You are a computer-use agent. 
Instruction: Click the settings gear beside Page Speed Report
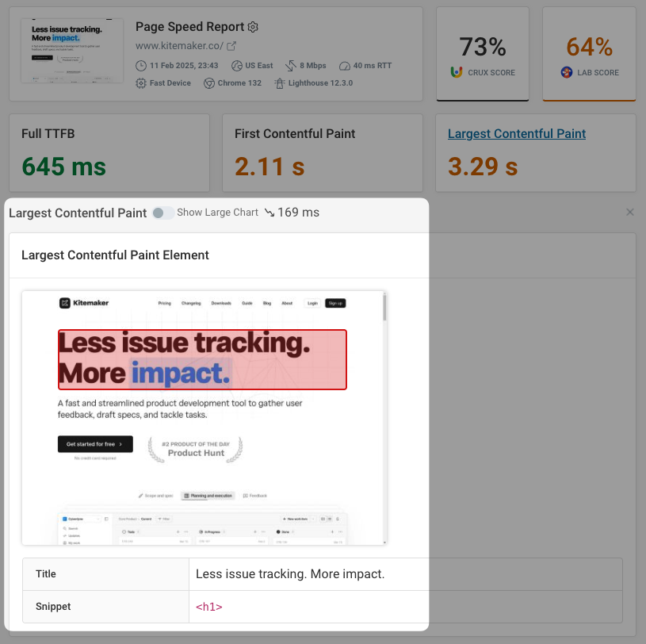click(x=253, y=27)
